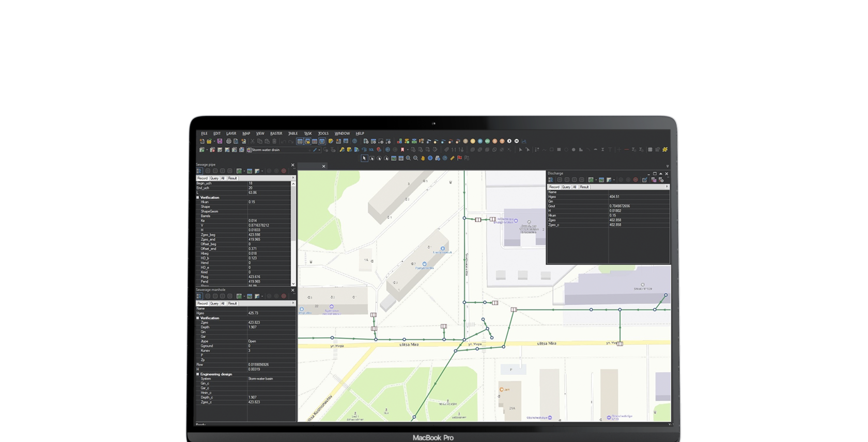Click the SQL query icon
The width and height of the screenshot is (868, 442).
371,150
